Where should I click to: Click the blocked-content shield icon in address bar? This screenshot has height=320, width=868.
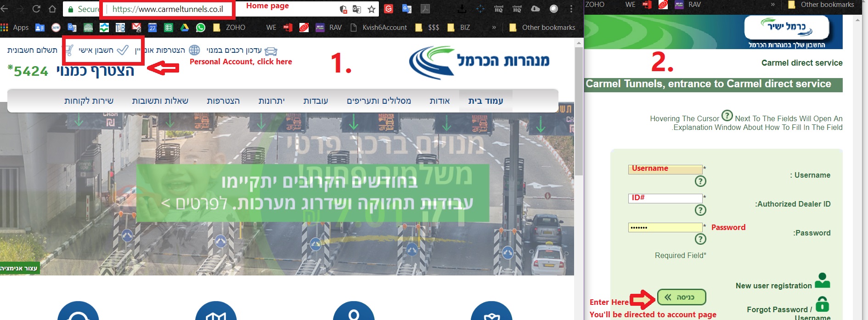coord(343,9)
